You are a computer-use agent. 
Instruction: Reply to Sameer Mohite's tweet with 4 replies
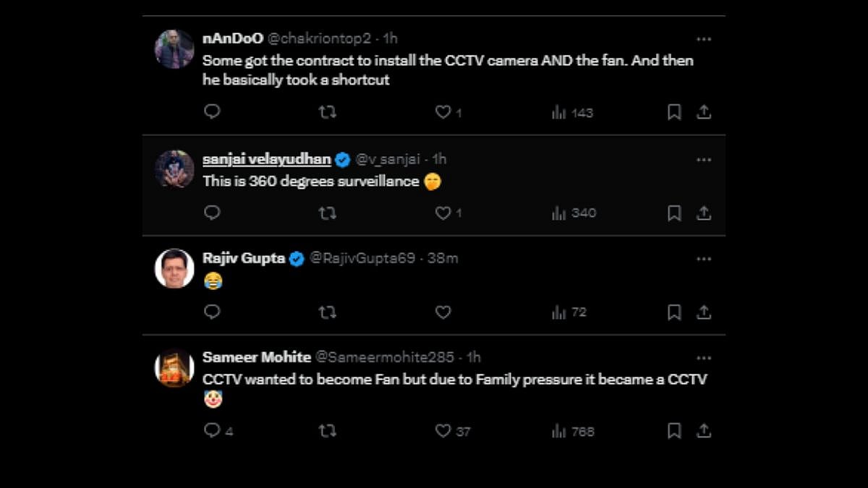click(212, 431)
